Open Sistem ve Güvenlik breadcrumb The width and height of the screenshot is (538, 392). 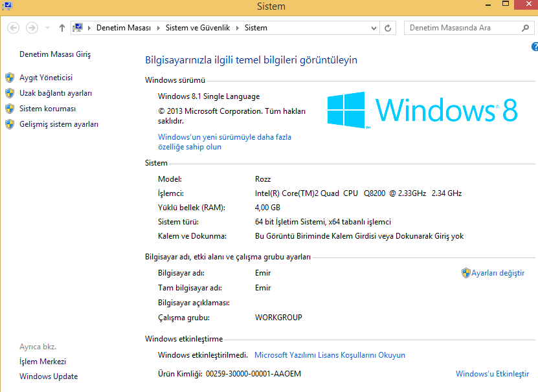pyautogui.click(x=197, y=28)
